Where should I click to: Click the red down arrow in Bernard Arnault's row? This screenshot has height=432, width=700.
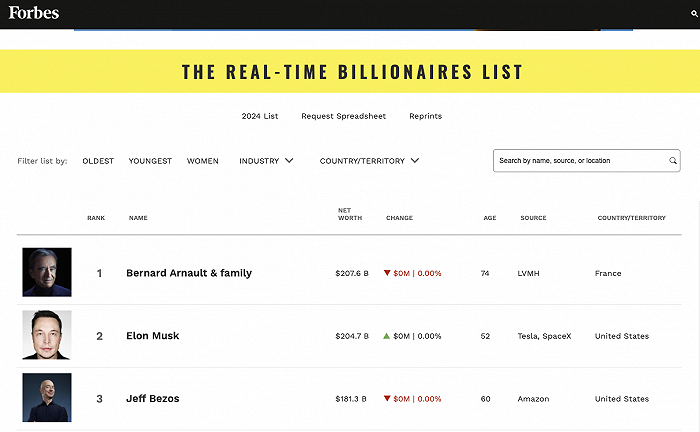387,273
